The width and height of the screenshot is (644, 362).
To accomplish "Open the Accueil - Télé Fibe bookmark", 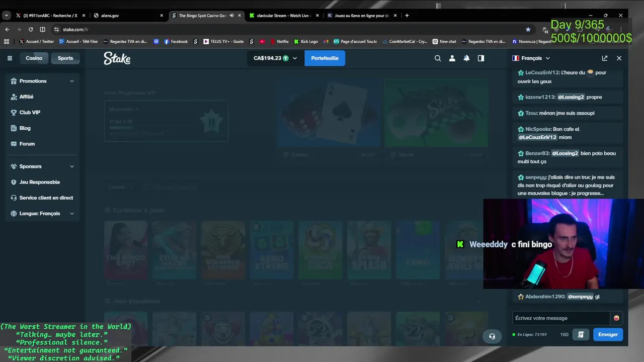I will click(78, 42).
